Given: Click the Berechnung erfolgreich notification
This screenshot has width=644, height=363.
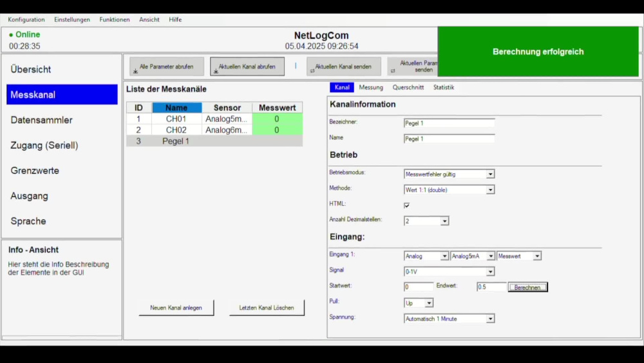Looking at the screenshot, I should pyautogui.click(x=538, y=52).
